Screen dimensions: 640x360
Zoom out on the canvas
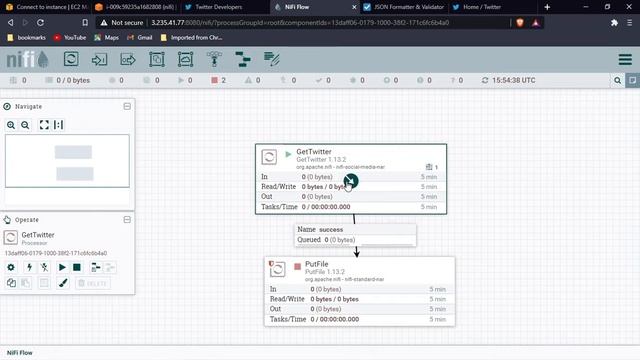click(25, 125)
